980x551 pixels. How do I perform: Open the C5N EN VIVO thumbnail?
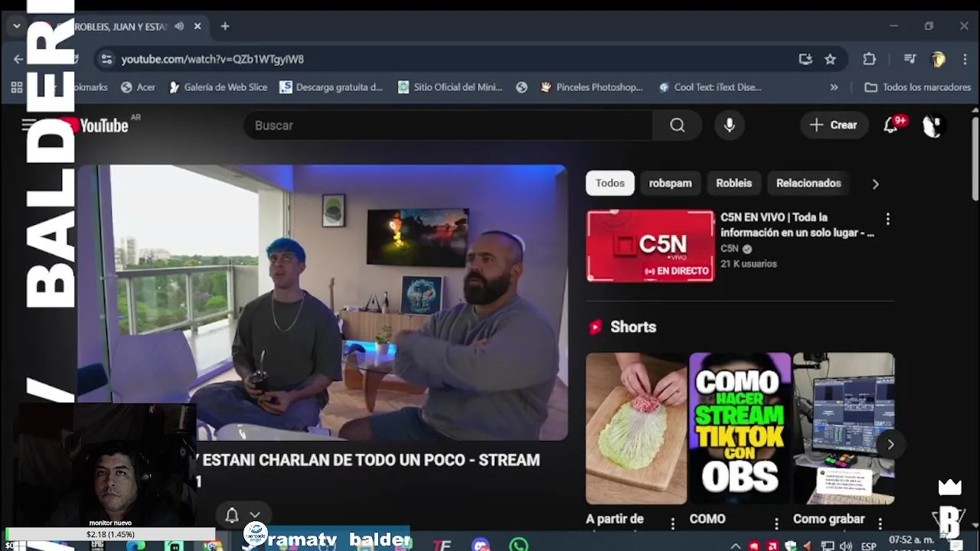[650, 246]
